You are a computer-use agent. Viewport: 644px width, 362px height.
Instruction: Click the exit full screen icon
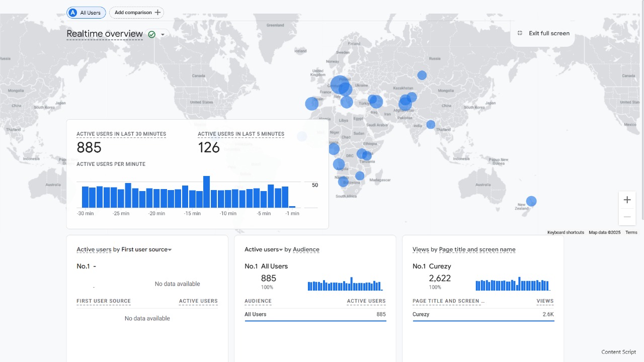click(520, 33)
